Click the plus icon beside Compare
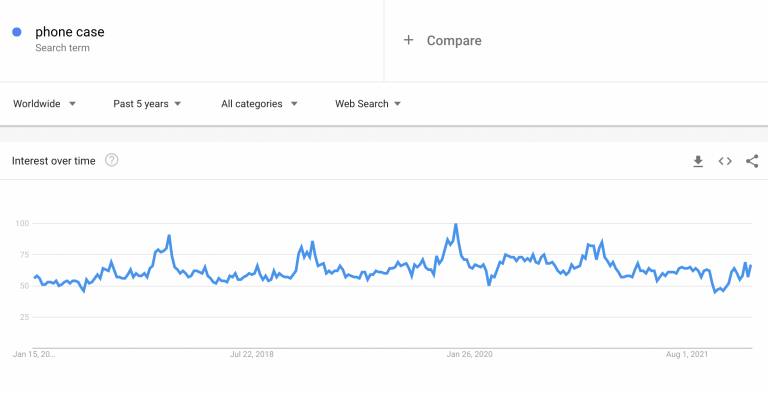The image size is (768, 393). (x=408, y=40)
